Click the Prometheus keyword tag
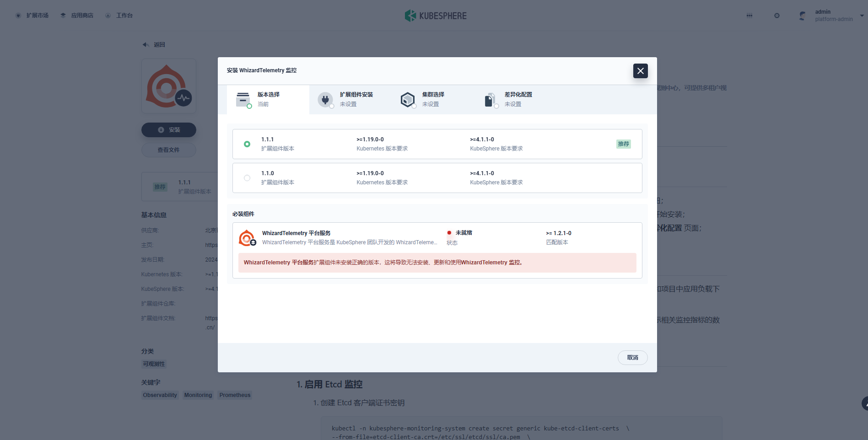The image size is (868, 440). click(x=235, y=395)
